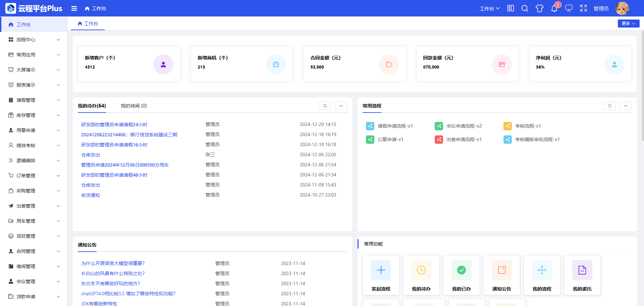Click the 回款金额 card icon
The height and width of the screenshot is (306, 644).
pos(502,64)
